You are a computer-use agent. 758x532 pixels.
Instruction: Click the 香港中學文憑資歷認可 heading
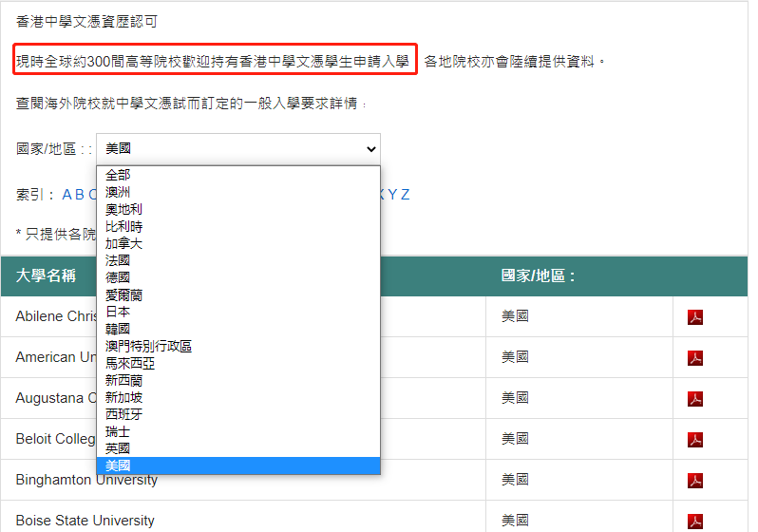(x=86, y=21)
